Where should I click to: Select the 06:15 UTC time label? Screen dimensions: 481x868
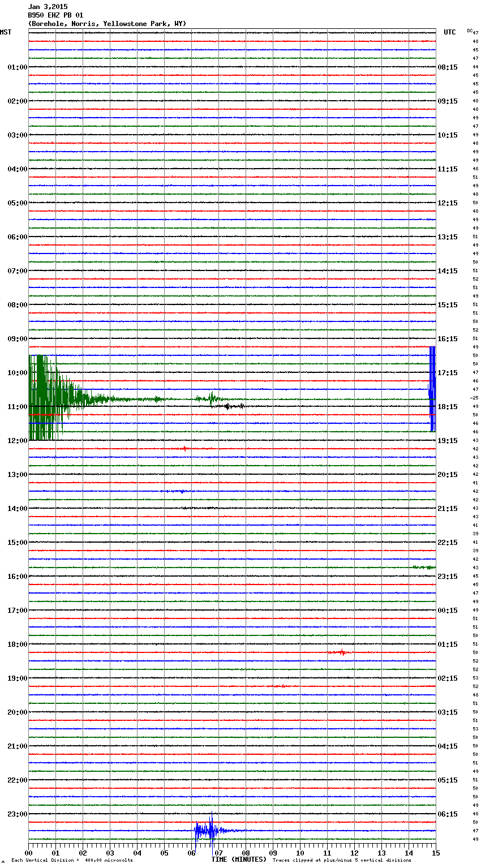tap(448, 814)
